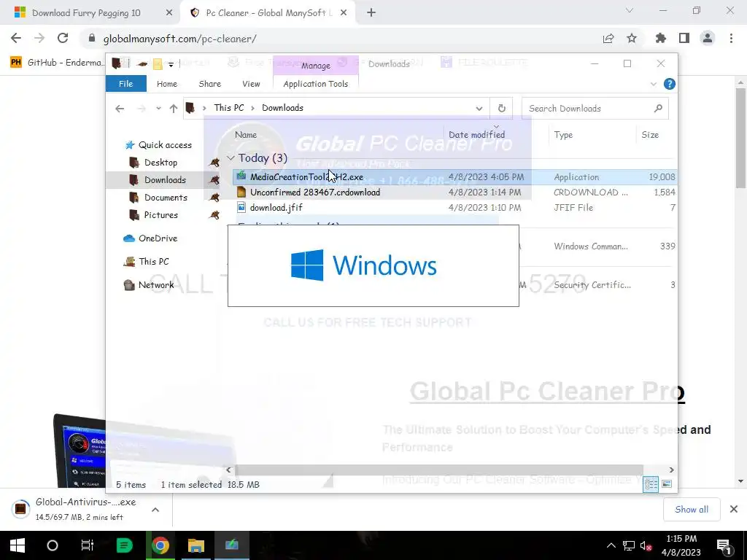Screen dimensions: 747x560
Task: Open Chrome extensions puzzle icon
Action: pos(661,39)
